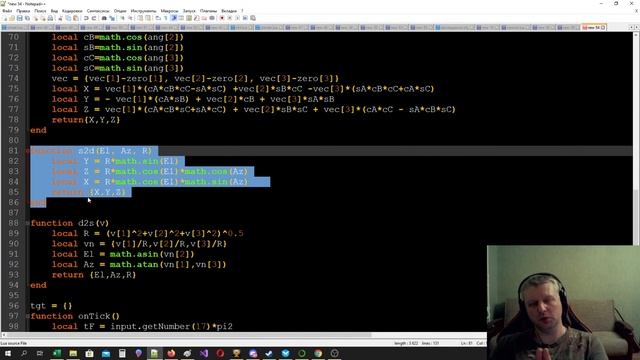
Task: Open the Function List panel icon
Action: click(x=197, y=18)
